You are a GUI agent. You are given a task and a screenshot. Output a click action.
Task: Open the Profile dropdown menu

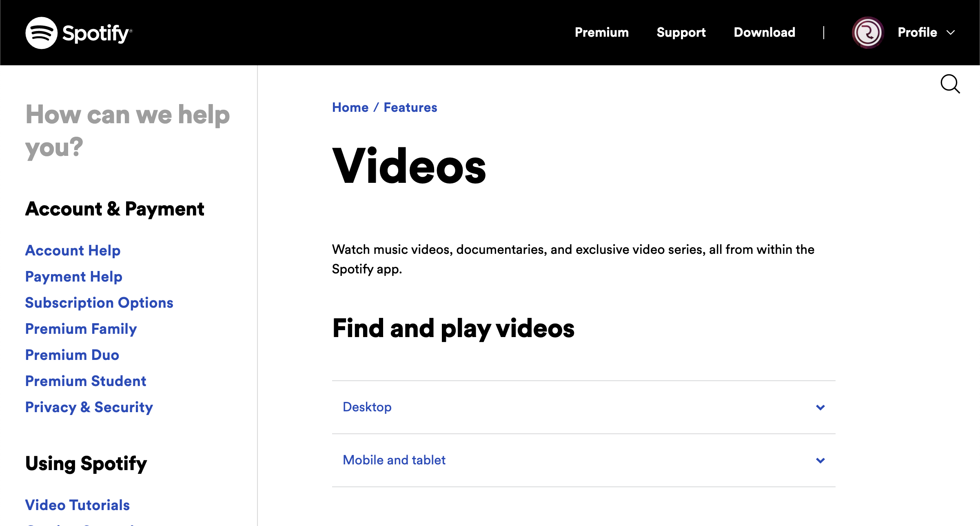(926, 33)
